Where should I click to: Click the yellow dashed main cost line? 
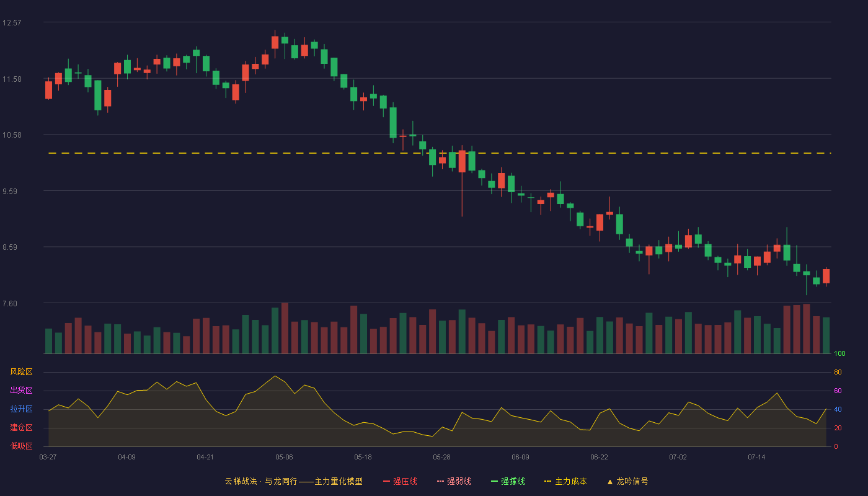440,153
